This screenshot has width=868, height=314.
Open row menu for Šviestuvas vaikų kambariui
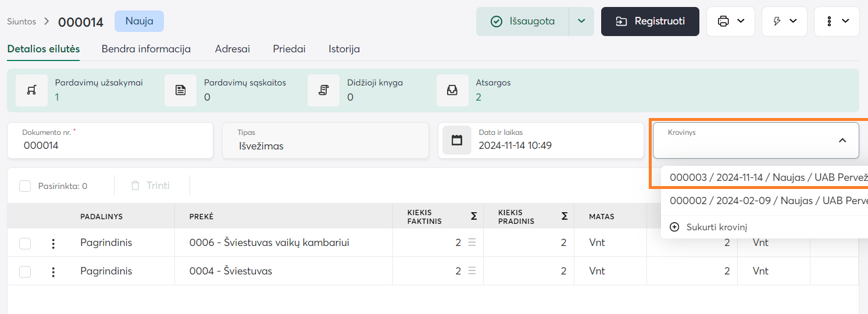pyautogui.click(x=53, y=243)
